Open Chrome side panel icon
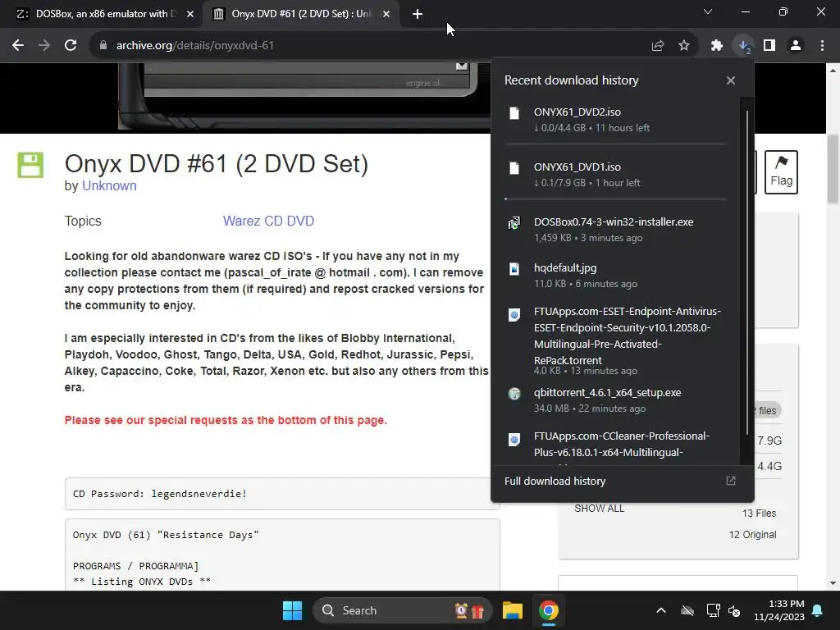 pyautogui.click(x=769, y=46)
